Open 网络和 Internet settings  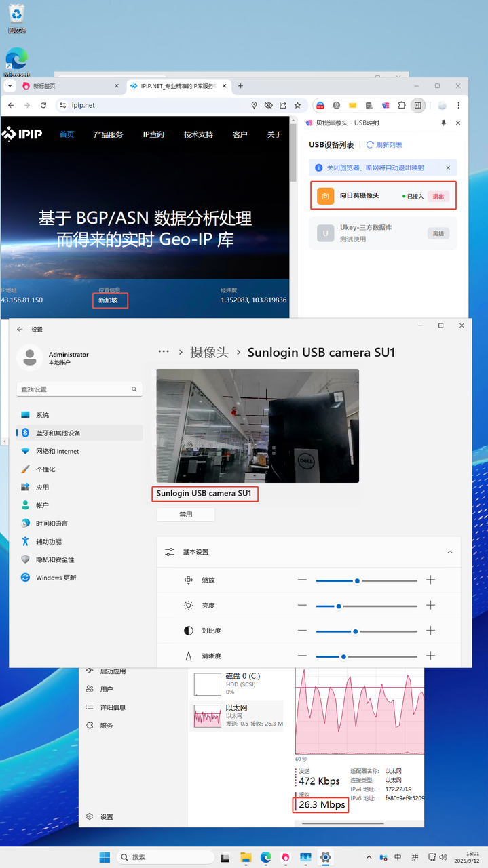click(79, 451)
